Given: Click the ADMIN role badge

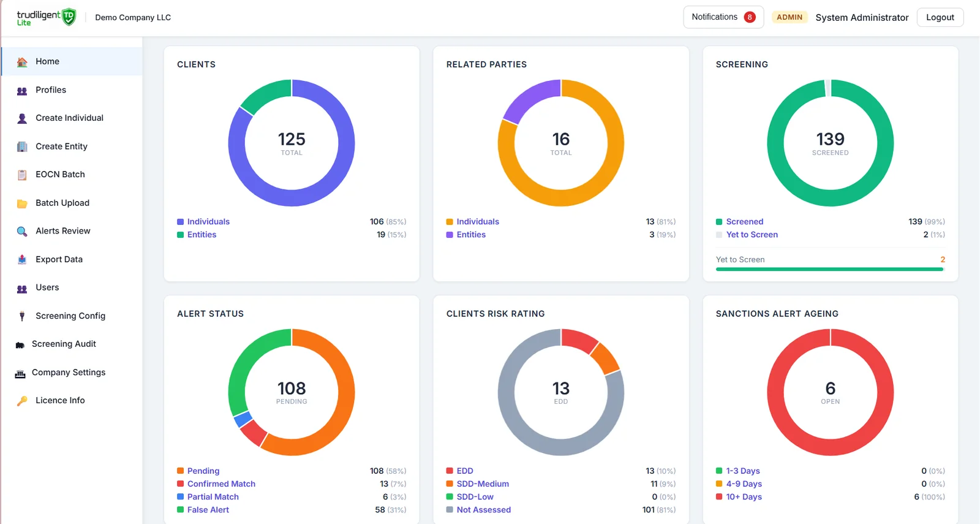Looking at the screenshot, I should pos(790,17).
